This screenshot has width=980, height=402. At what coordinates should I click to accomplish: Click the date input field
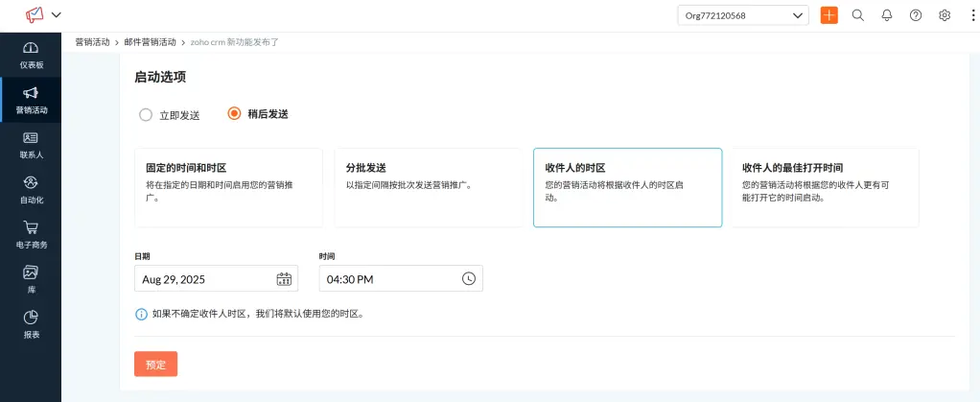pos(203,279)
